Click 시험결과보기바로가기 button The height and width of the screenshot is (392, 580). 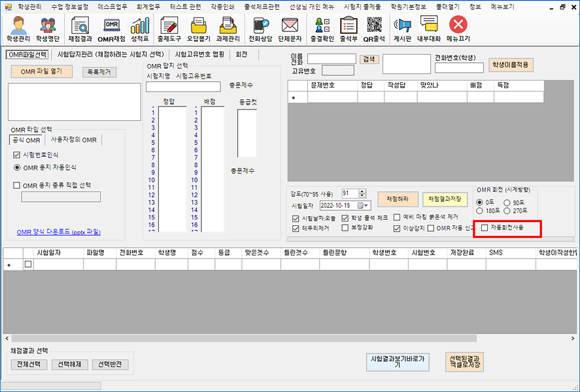click(x=398, y=362)
